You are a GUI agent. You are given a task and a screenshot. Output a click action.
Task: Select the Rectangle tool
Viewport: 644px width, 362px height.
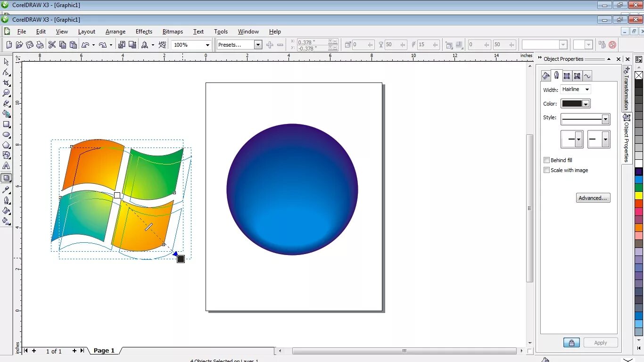6,124
